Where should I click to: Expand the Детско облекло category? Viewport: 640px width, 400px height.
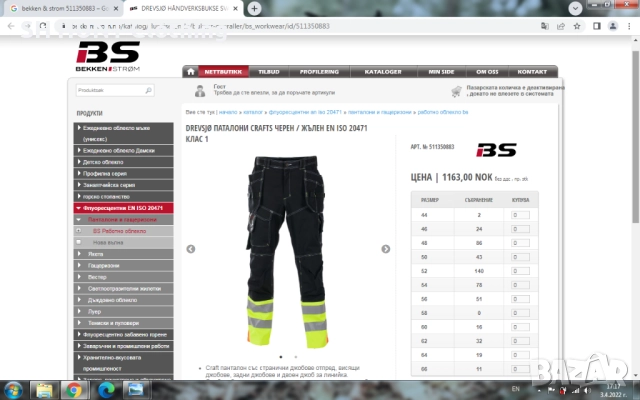[123, 162]
